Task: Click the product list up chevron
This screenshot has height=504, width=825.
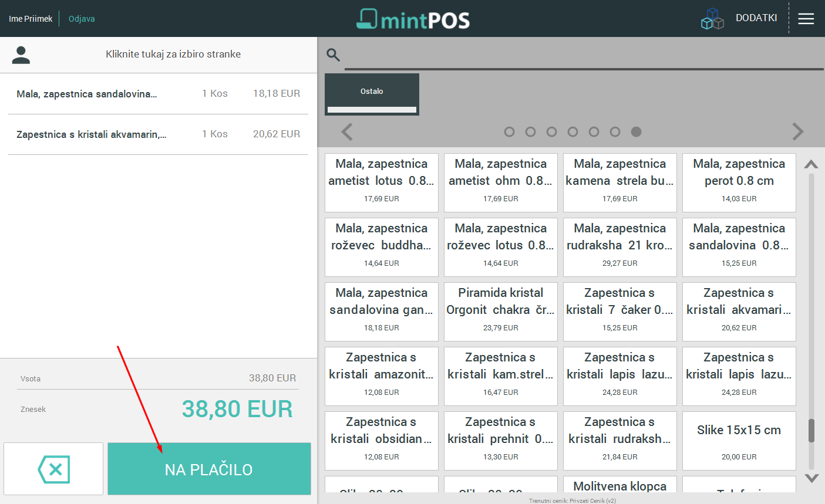Action: click(811, 164)
